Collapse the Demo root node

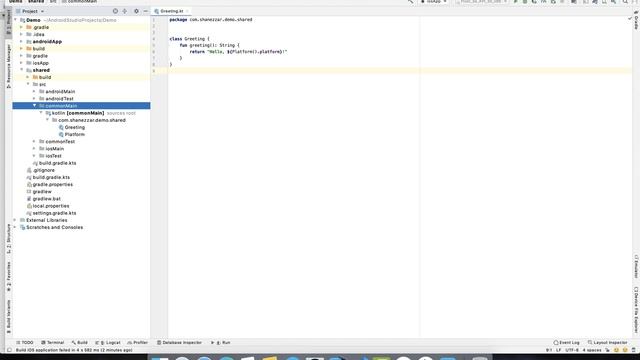(16, 20)
